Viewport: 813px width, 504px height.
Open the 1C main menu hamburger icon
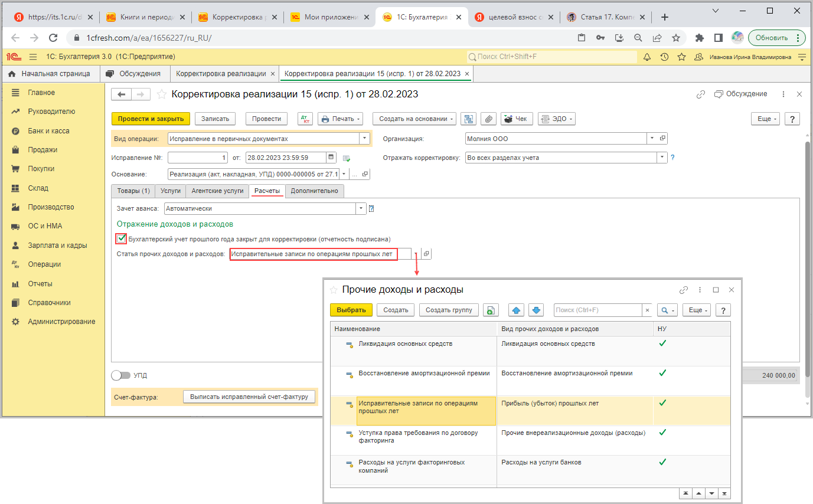click(x=33, y=57)
